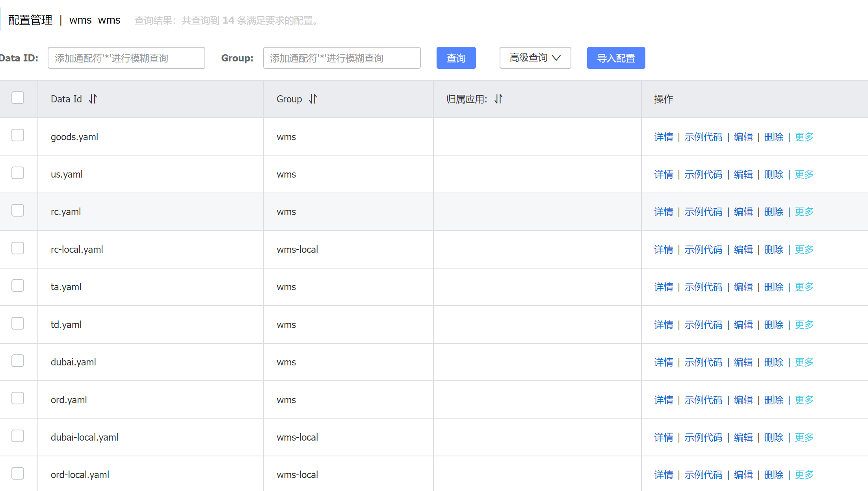Edit us.yaml via 编辑 link
Image resolution: width=868 pixels, height=491 pixels.
coord(743,174)
